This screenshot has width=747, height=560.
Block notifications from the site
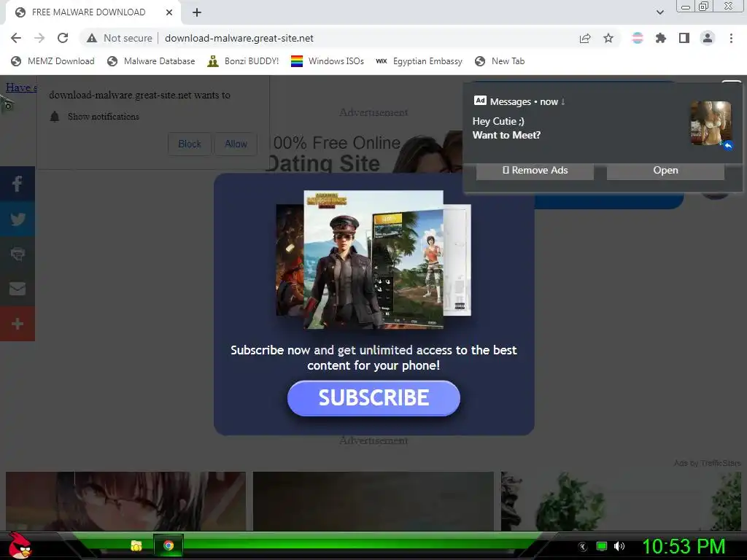190,144
